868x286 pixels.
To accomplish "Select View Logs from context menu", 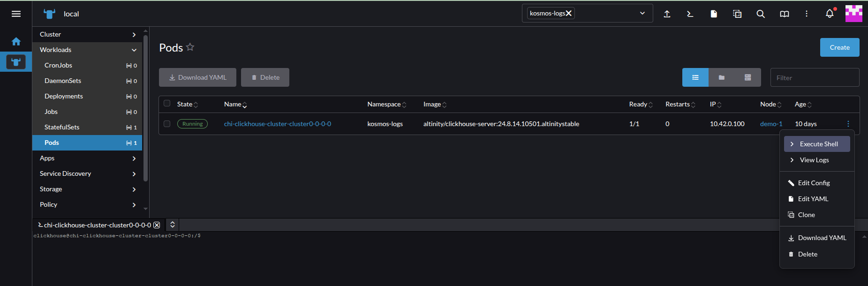I will point(814,160).
